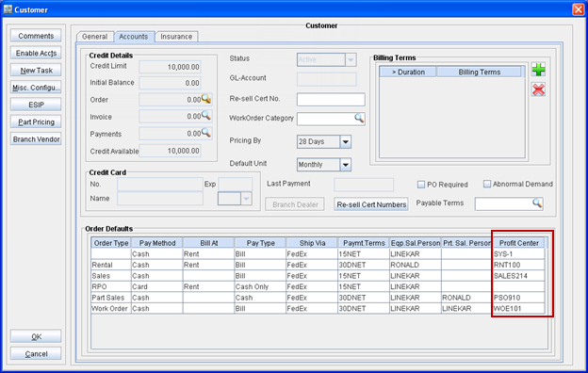This screenshot has width=588, height=373.
Task: Click the PSO910 profit center cell
Action: tap(518, 298)
